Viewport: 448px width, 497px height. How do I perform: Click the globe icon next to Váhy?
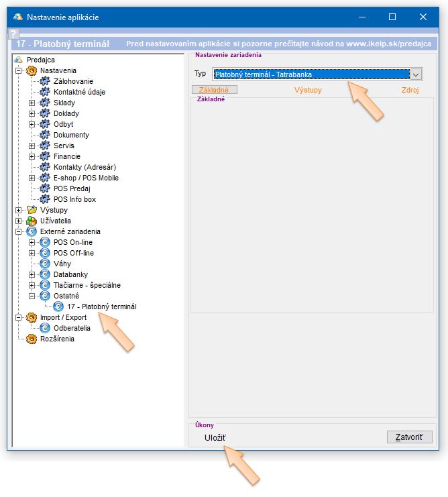pos(45,264)
